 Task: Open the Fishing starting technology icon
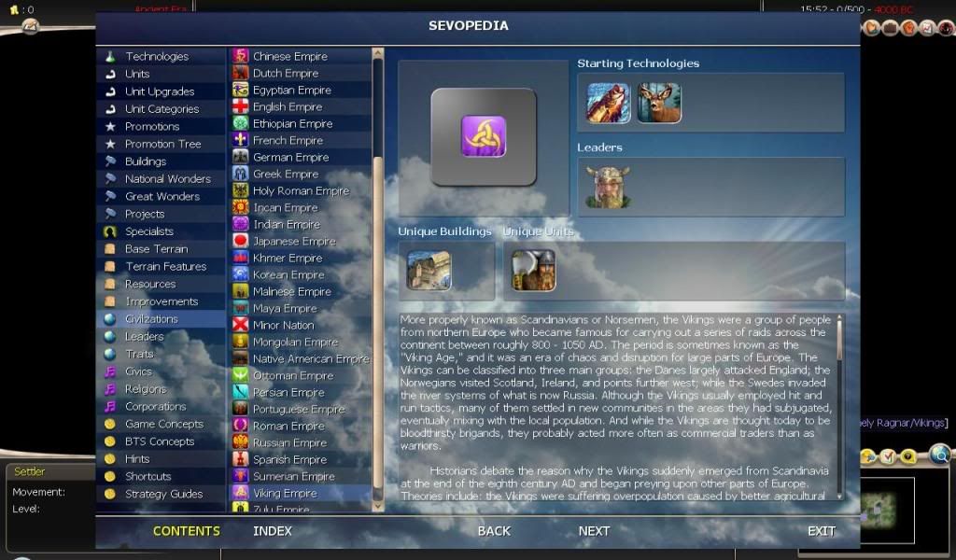(608, 103)
